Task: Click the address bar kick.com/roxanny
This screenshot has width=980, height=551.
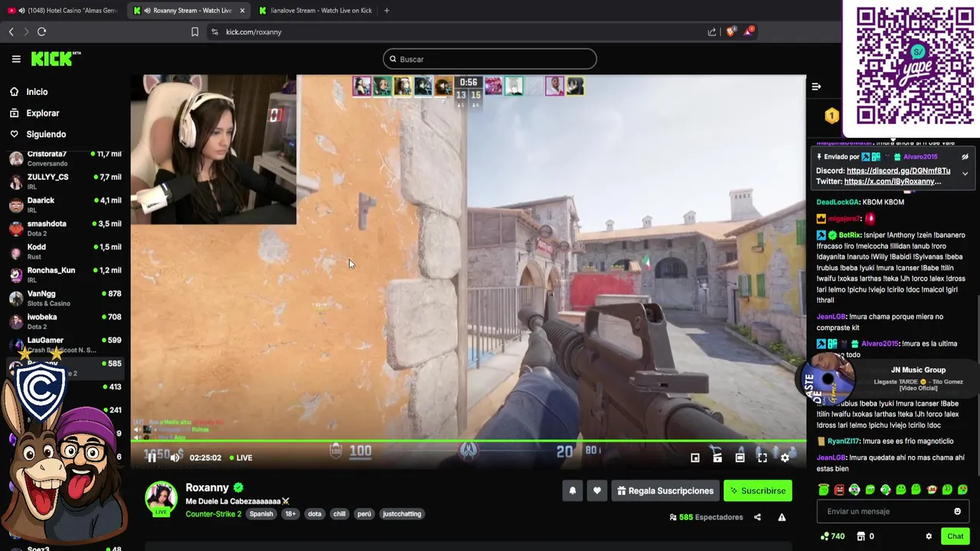Action: (x=253, y=32)
